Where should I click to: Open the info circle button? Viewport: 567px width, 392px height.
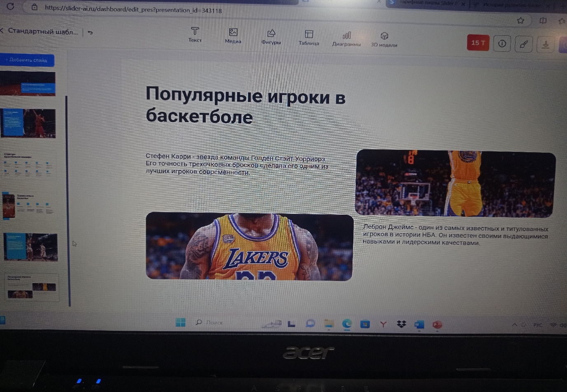tap(502, 43)
